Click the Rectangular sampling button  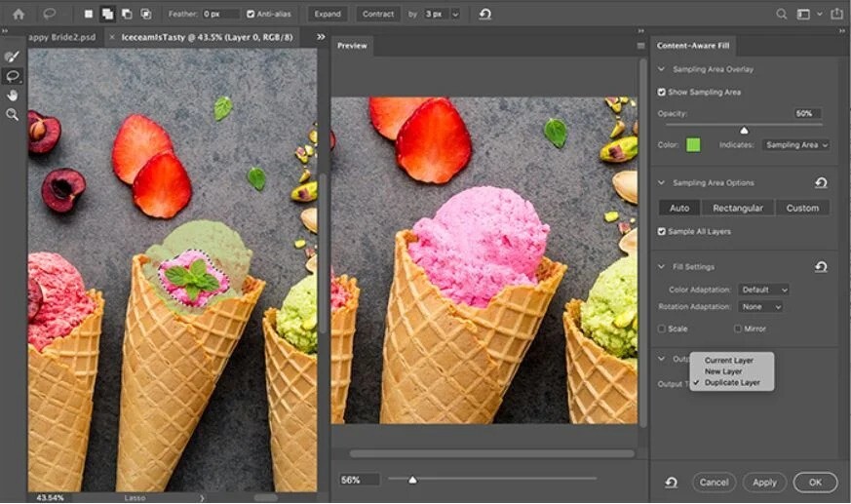coord(737,208)
